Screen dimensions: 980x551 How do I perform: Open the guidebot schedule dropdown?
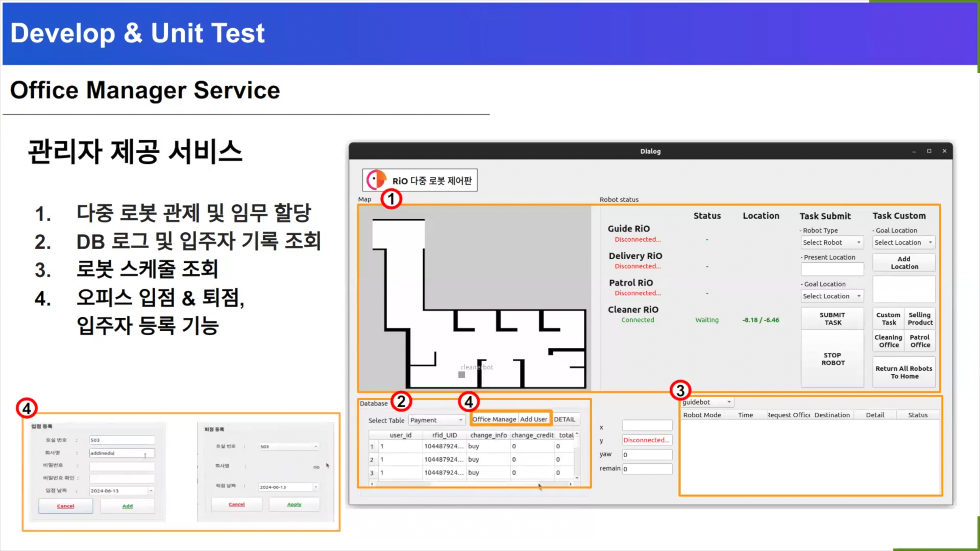707,402
